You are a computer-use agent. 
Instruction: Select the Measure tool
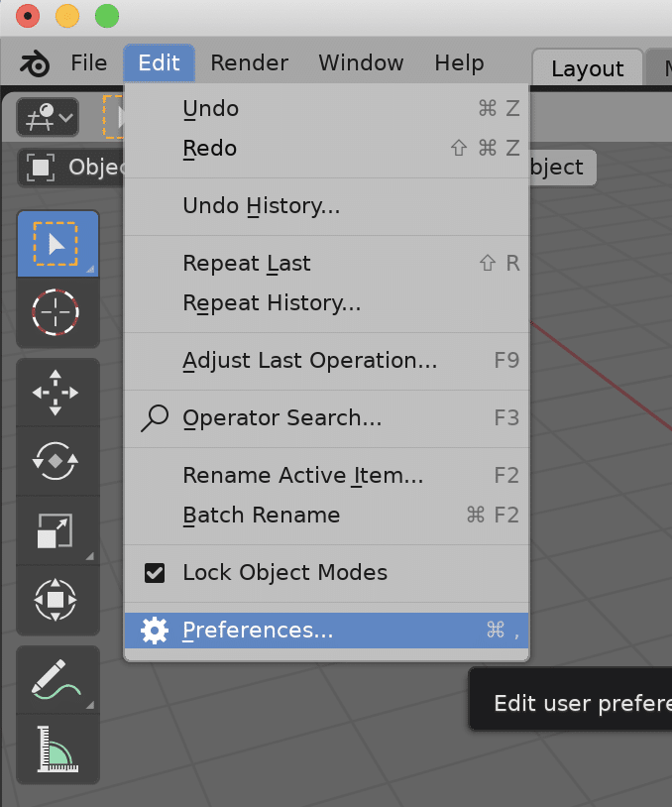coord(56,749)
